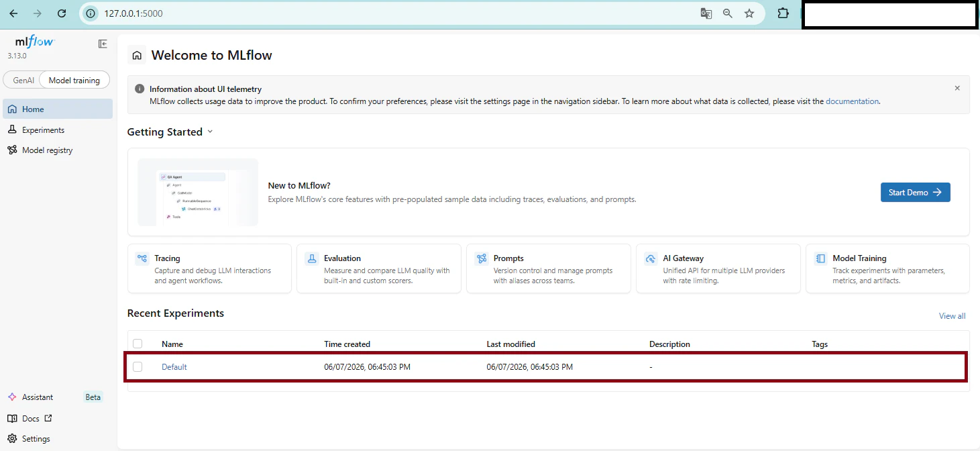Image resolution: width=980 pixels, height=451 pixels.
Task: Collapse the MLflow navigation sidebar
Action: pos(103,44)
